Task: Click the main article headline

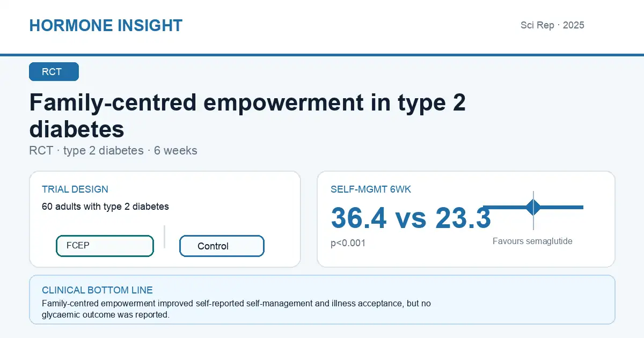Action: pyautogui.click(x=247, y=115)
